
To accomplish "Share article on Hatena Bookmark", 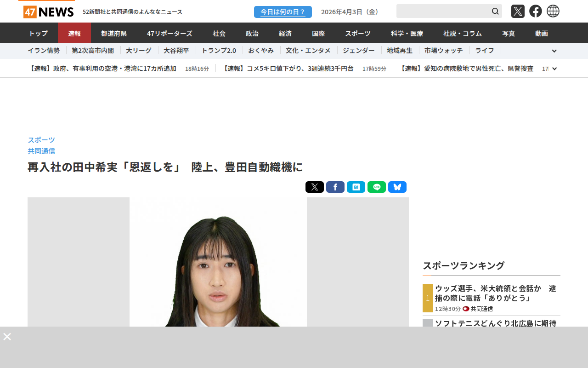I will pyautogui.click(x=356, y=187).
